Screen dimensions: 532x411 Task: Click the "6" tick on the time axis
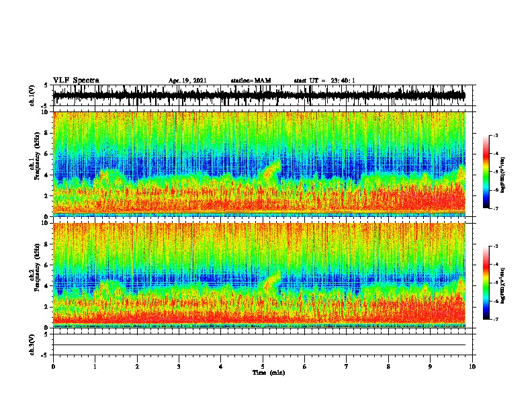click(x=305, y=367)
